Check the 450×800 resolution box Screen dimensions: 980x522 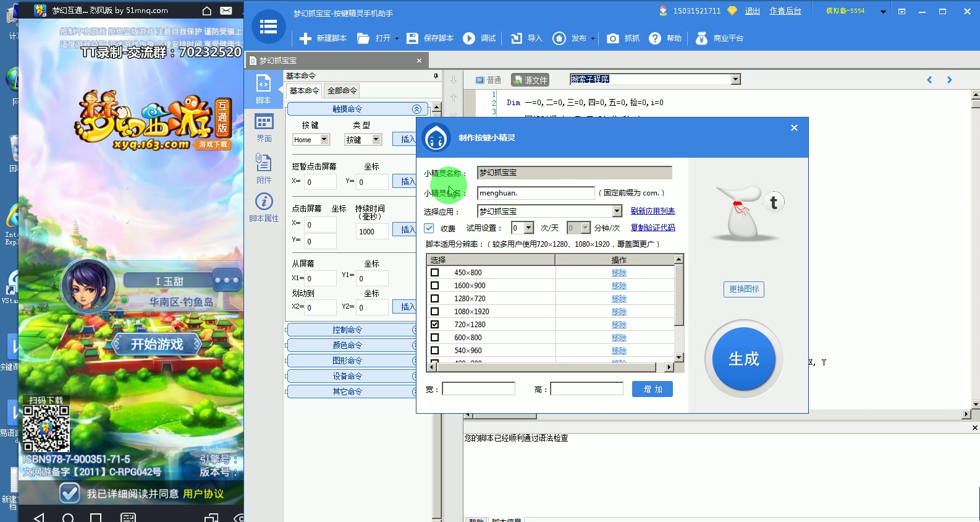point(435,273)
